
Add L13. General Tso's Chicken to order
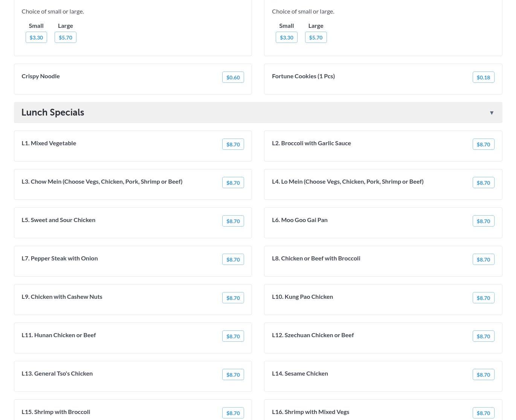[233, 374]
